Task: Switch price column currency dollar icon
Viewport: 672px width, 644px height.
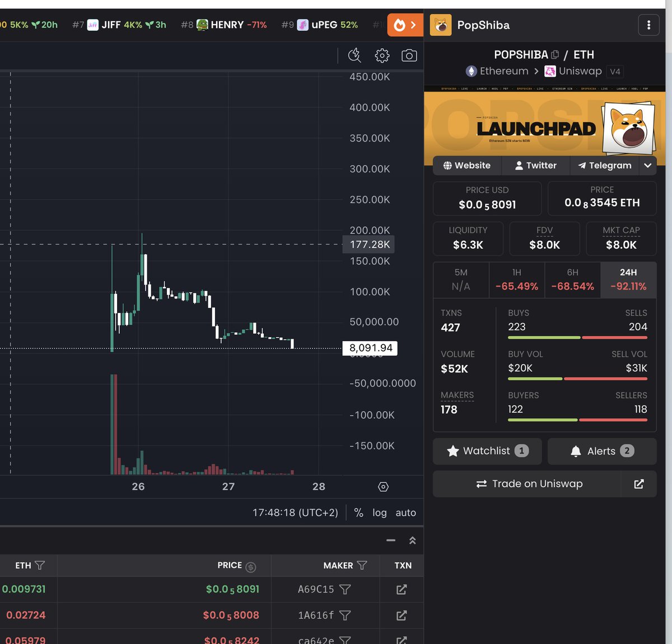Action: [x=251, y=567]
